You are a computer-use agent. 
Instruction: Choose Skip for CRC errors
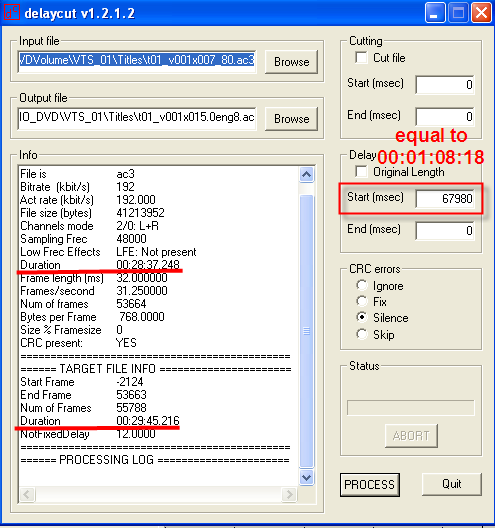(x=362, y=334)
